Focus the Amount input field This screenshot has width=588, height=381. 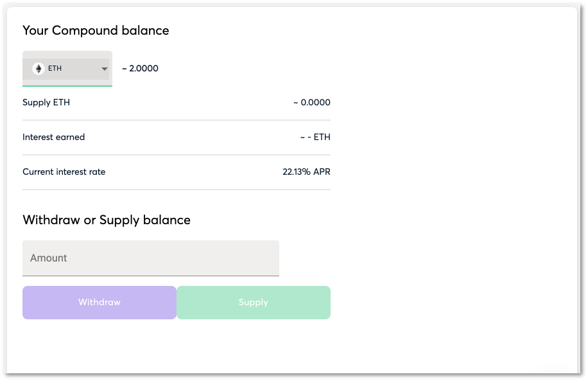(151, 258)
